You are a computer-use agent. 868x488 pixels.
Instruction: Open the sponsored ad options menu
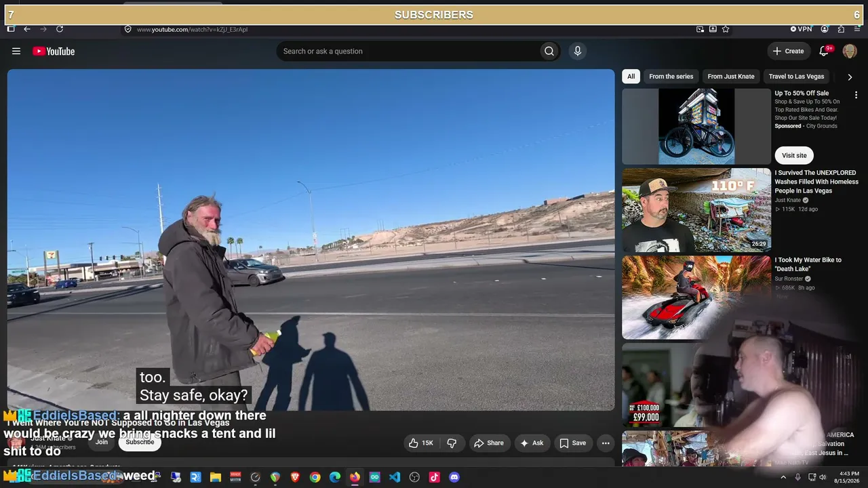pos(856,96)
